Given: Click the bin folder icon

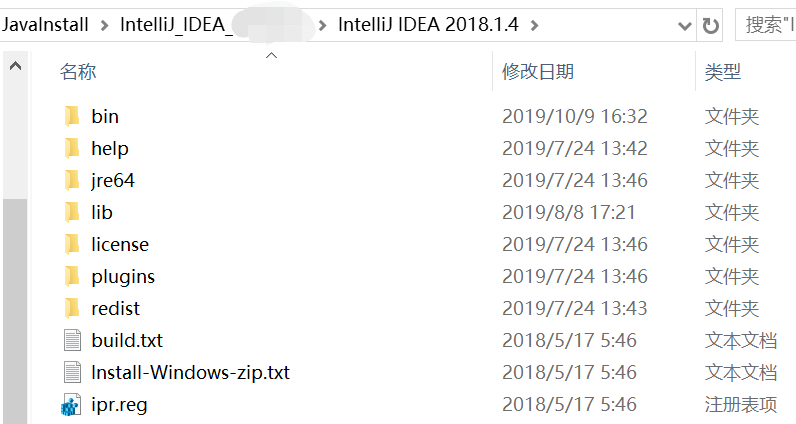Looking at the screenshot, I should [x=71, y=116].
